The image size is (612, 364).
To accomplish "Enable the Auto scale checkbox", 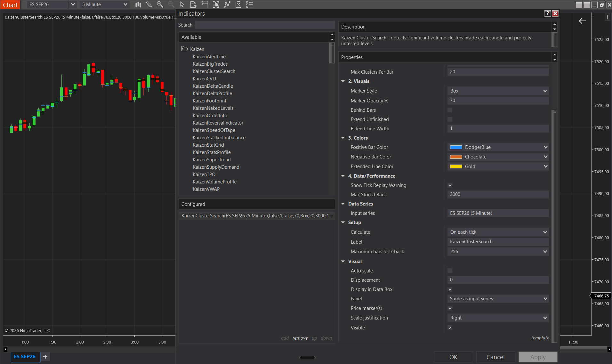I will point(450,271).
